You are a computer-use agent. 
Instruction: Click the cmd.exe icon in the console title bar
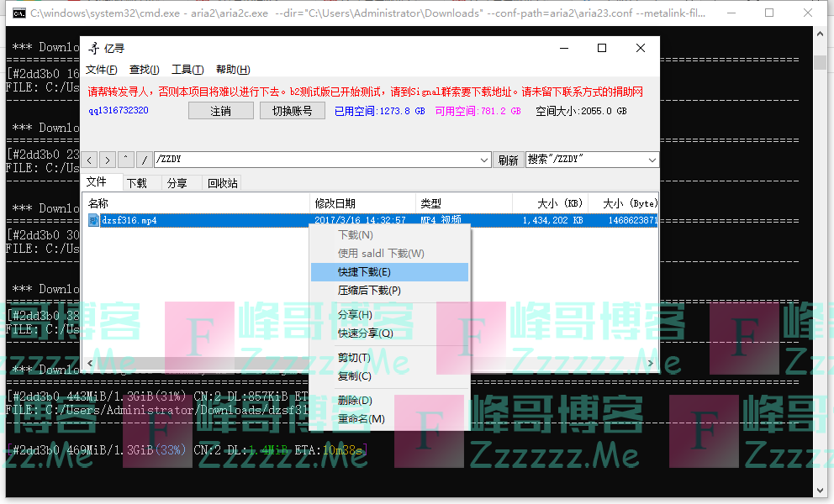(18, 13)
